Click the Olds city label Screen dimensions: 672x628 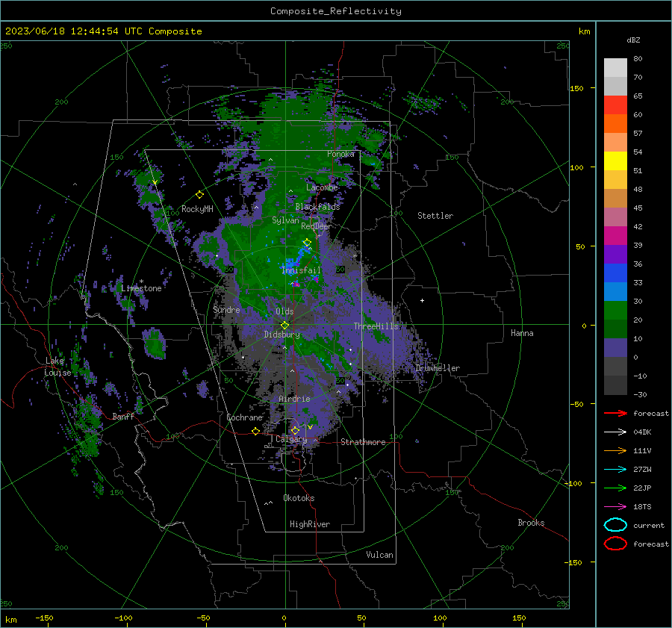click(284, 311)
